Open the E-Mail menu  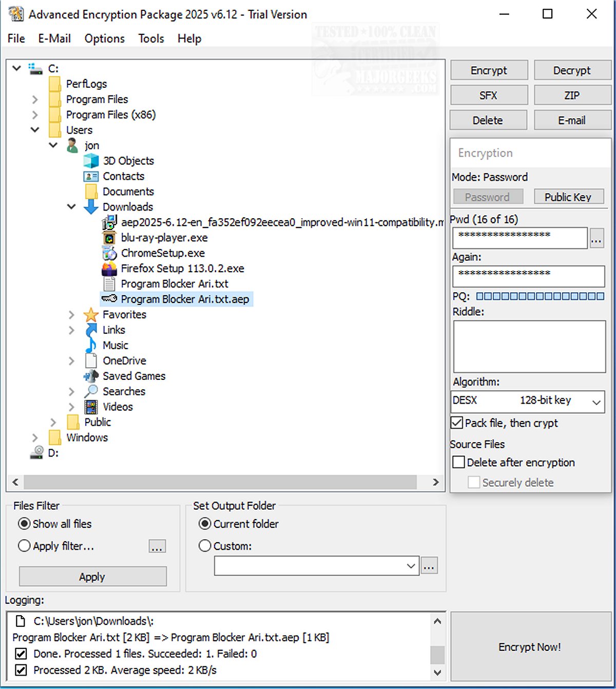tap(54, 39)
